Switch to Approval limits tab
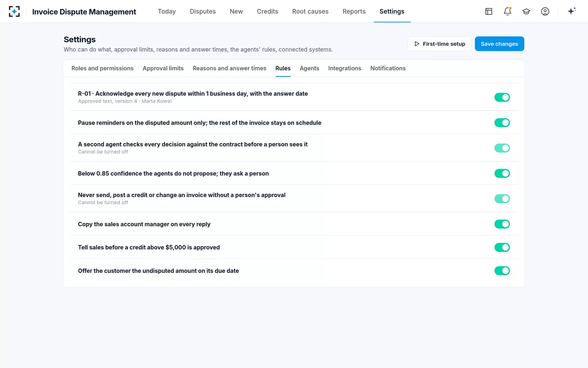This screenshot has height=368, width=588. pyautogui.click(x=163, y=68)
